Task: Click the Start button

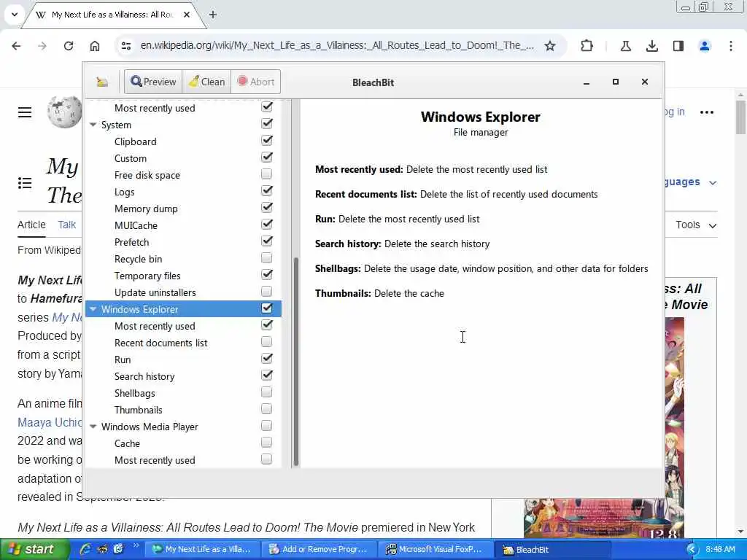Action: pyautogui.click(x=34, y=549)
